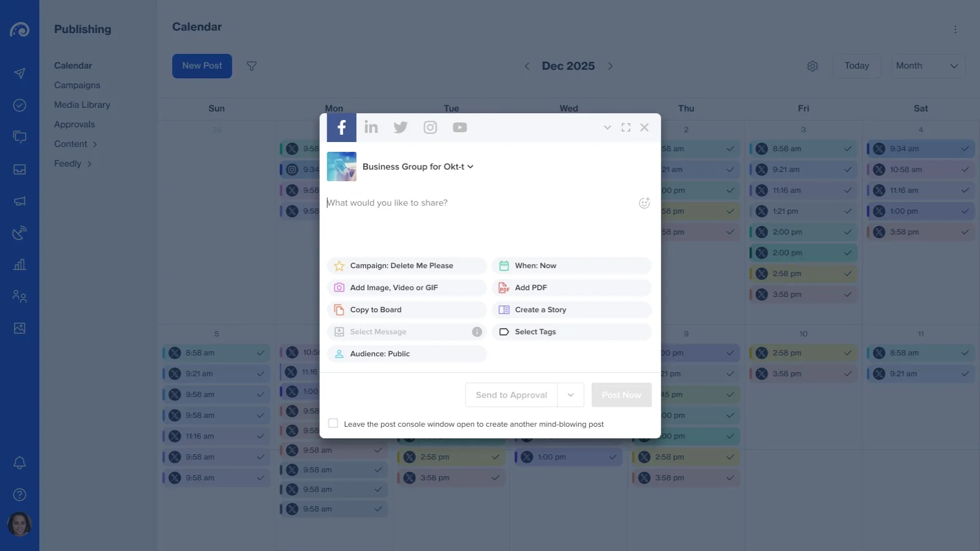Focus the 'What would you like to share' field
The width and height of the screenshot is (980, 551).
tap(481, 203)
